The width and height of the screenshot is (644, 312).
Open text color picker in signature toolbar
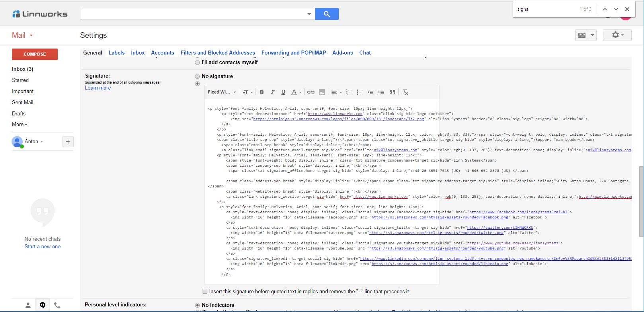[x=297, y=92]
